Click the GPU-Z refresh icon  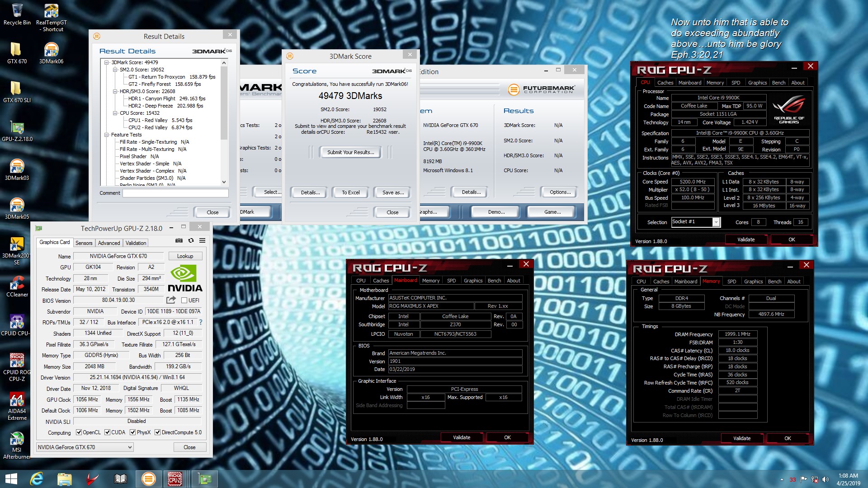[191, 240]
